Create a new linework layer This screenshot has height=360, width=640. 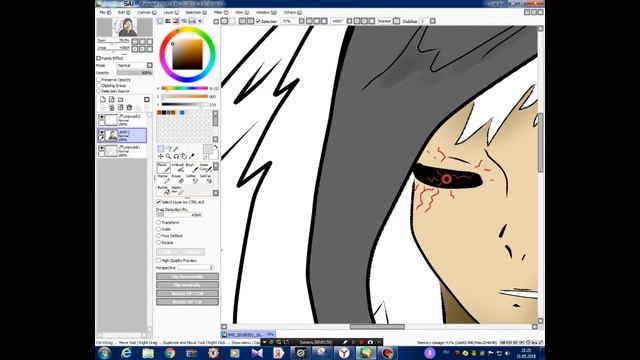pyautogui.click(x=111, y=99)
